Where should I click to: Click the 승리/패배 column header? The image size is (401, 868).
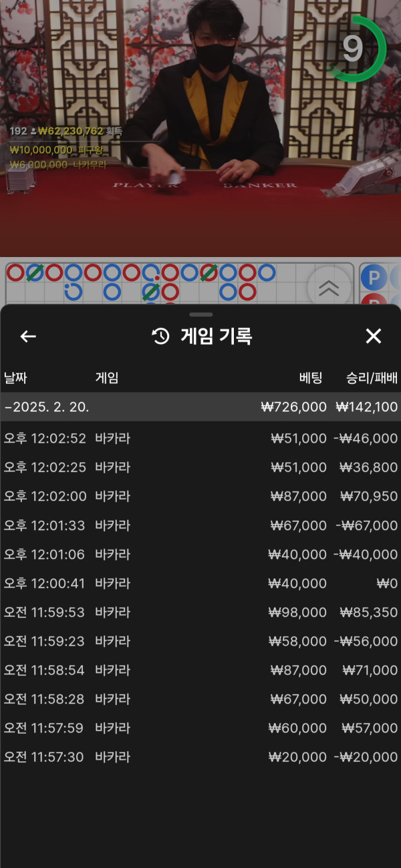pyautogui.click(x=372, y=378)
